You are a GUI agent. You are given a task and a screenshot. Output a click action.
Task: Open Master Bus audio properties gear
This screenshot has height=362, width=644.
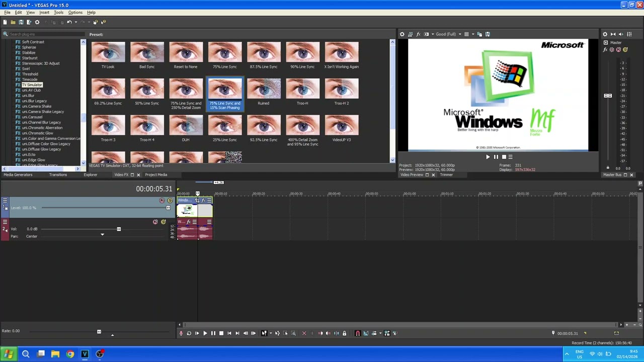click(605, 34)
